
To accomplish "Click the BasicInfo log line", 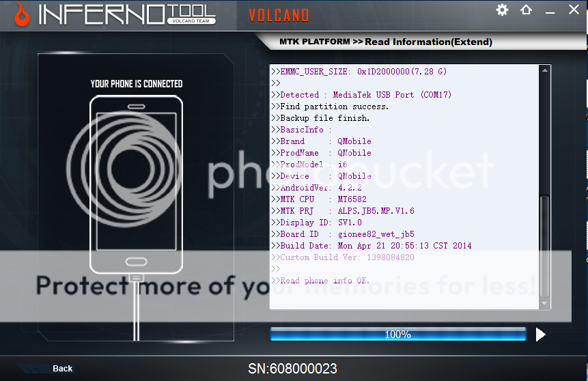I will (x=301, y=130).
